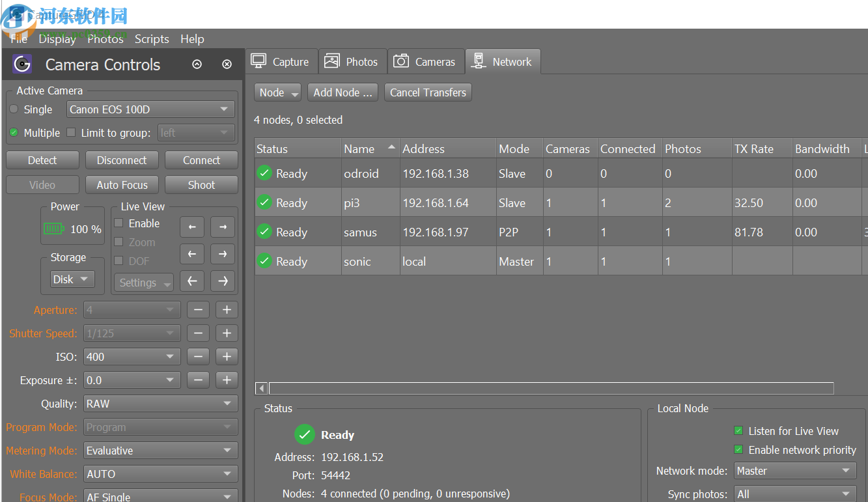Open the Metering Mode Evaluative dropdown
The height and width of the screenshot is (502, 868).
161,451
